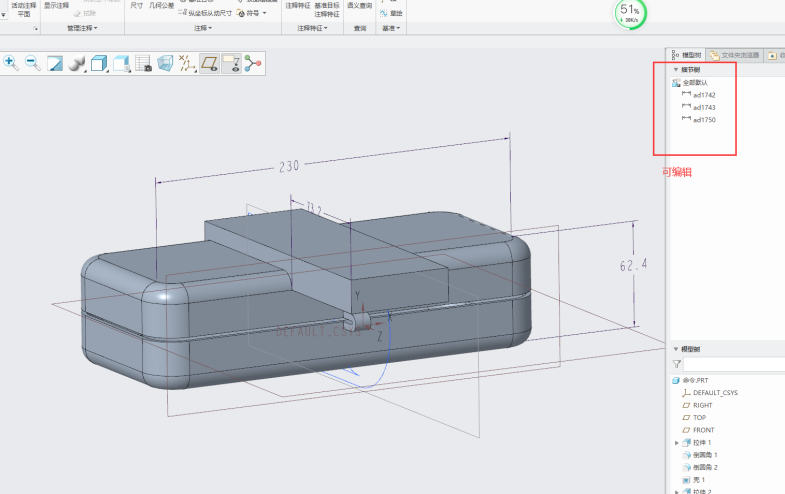
Task: Switch to the 模型树 tab
Action: pos(689,55)
